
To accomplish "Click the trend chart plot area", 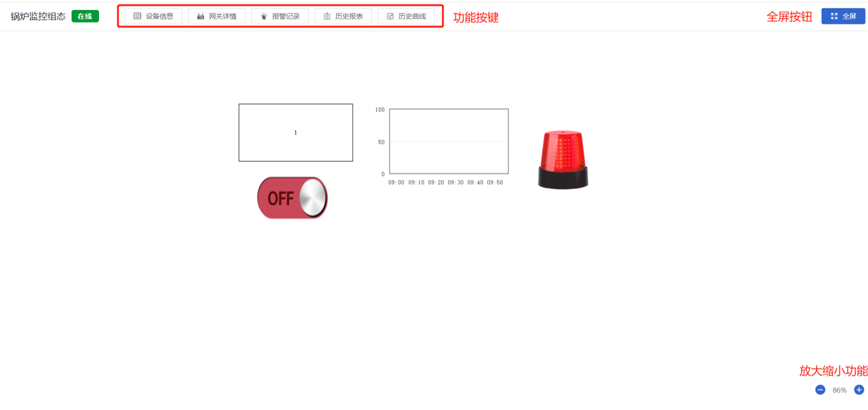I will (x=449, y=142).
